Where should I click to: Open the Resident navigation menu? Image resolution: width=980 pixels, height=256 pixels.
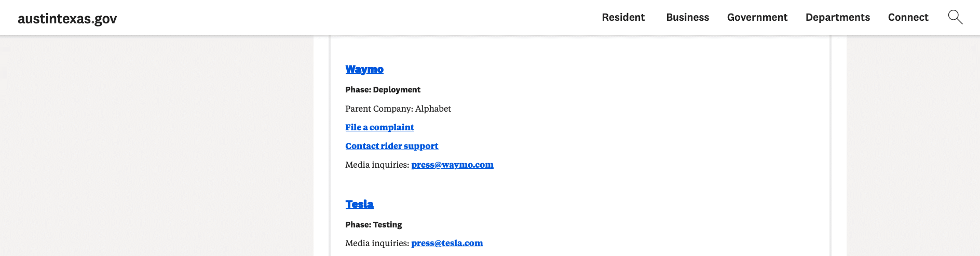(623, 17)
